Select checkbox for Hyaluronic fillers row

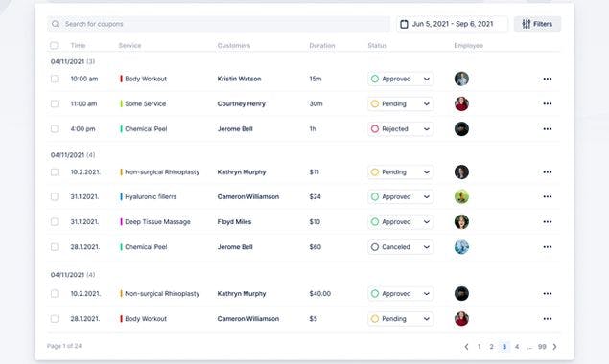55,196
